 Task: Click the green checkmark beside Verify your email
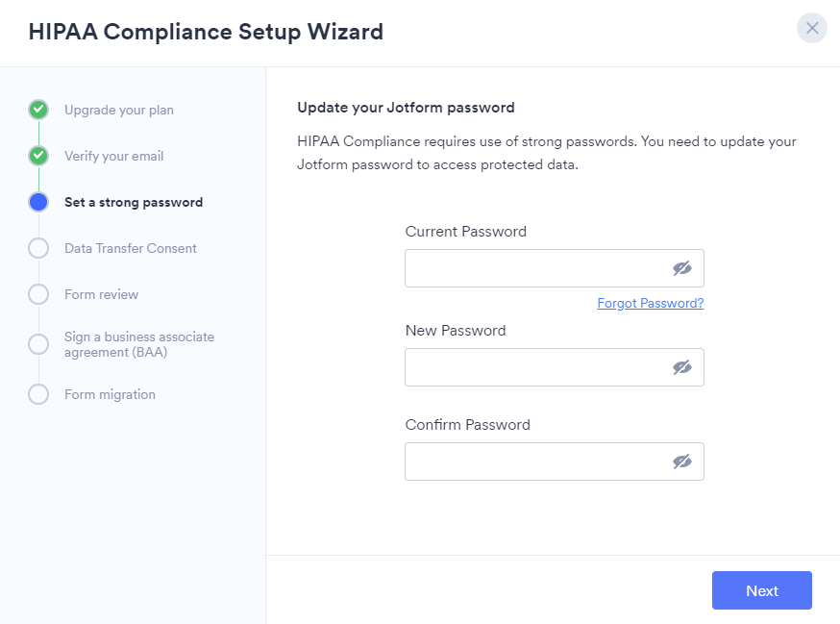click(x=38, y=156)
